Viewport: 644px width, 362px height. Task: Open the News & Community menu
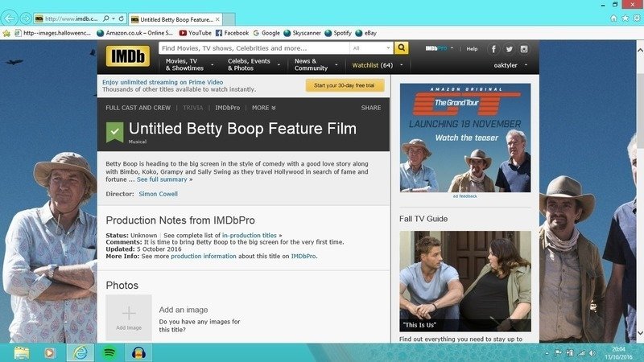tap(316, 64)
